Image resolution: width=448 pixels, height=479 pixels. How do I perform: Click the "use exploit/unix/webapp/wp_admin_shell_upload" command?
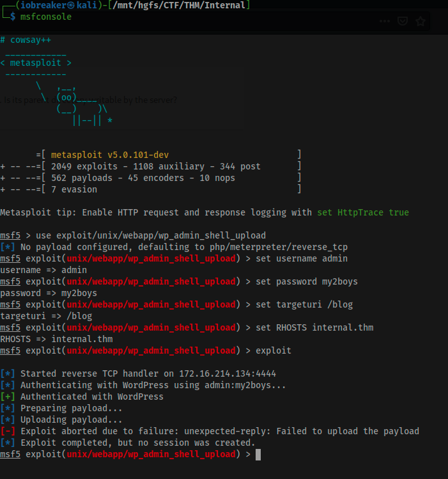(x=151, y=235)
